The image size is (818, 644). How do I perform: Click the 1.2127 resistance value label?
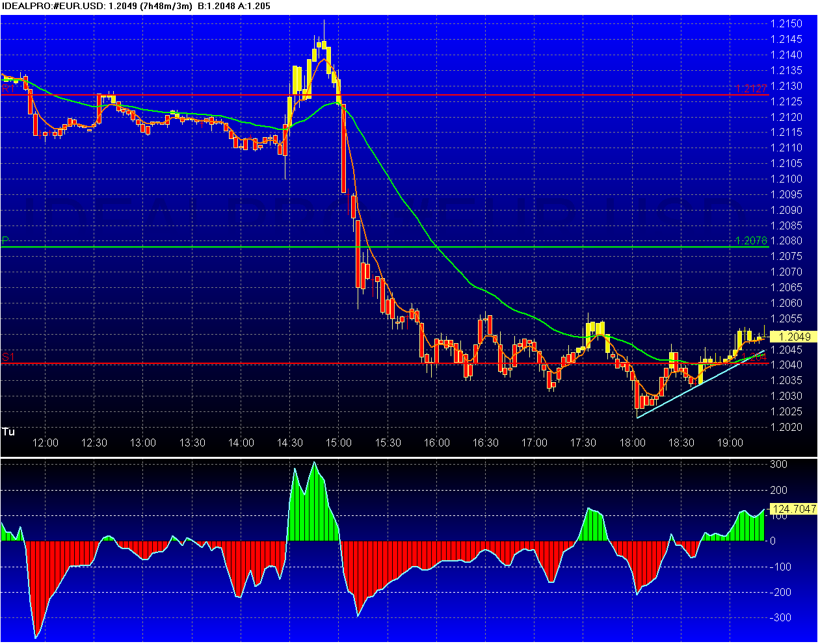[x=752, y=88]
